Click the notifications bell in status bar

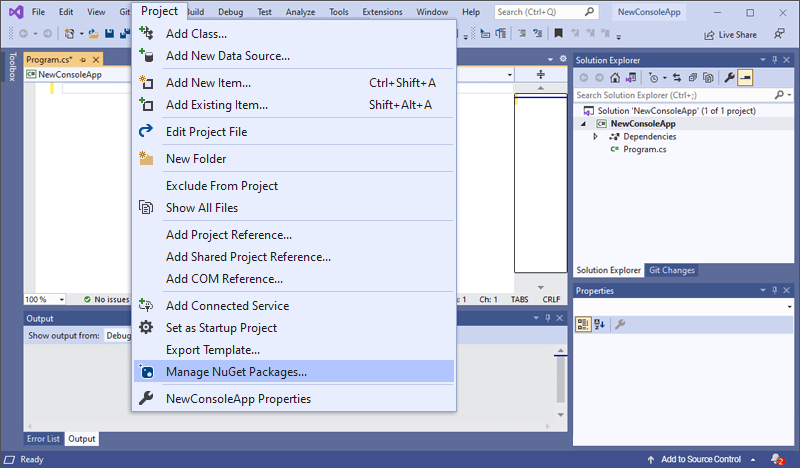point(777,459)
